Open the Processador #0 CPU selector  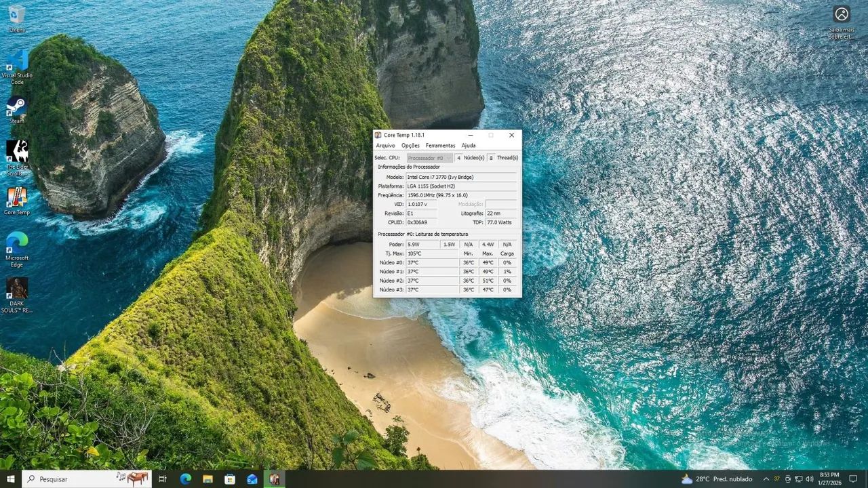(x=429, y=157)
